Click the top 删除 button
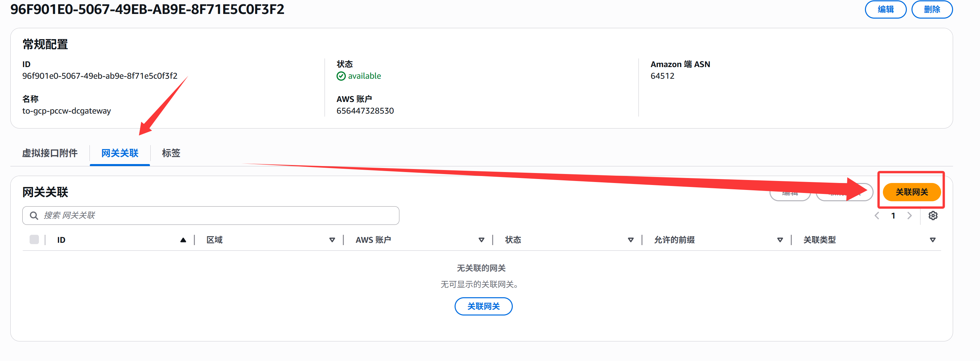This screenshot has width=980, height=361. 932,9
